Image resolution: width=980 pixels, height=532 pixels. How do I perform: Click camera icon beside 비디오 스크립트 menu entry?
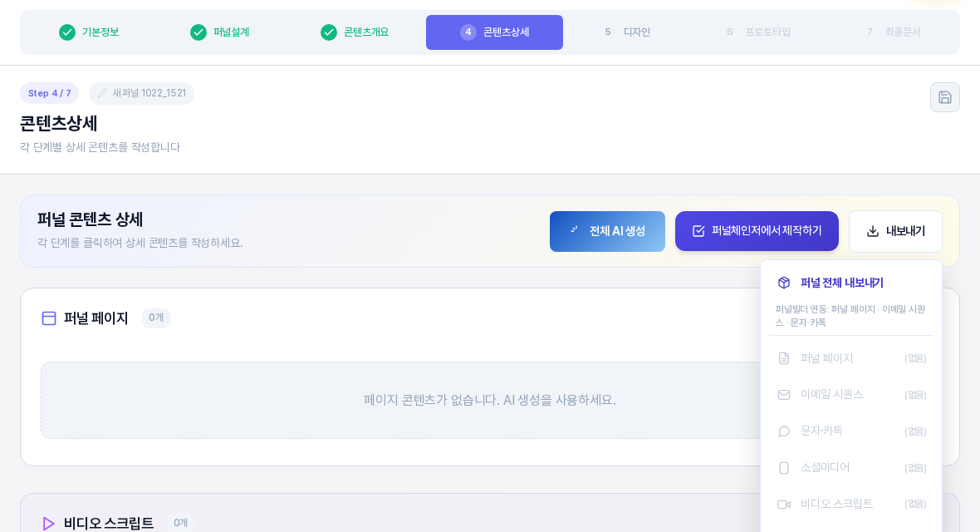tap(784, 504)
